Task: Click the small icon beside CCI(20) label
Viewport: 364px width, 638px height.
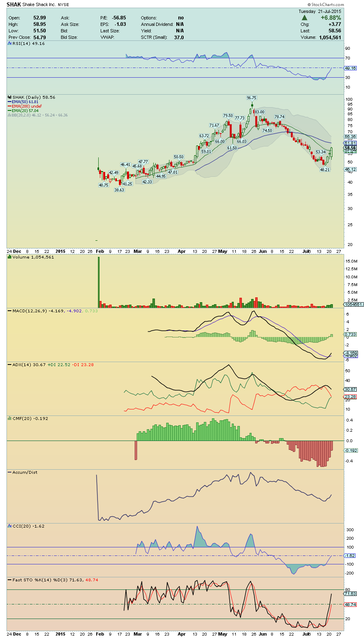Action: 10,526
